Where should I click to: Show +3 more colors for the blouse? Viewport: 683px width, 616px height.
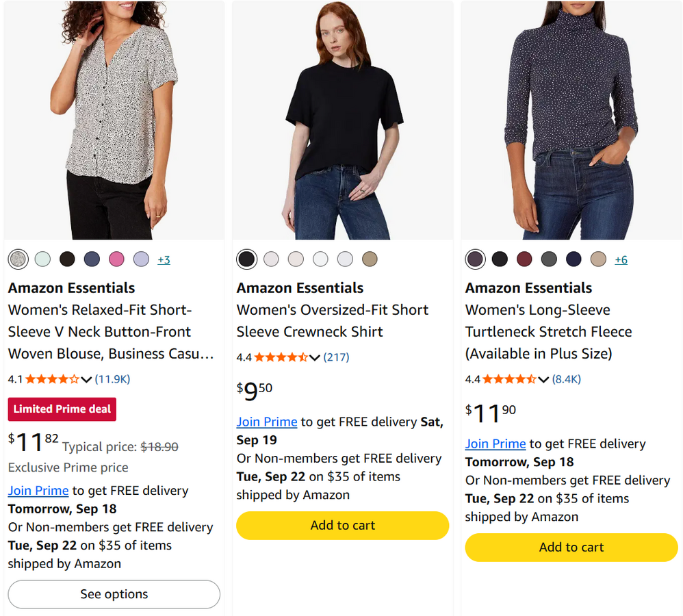164,259
